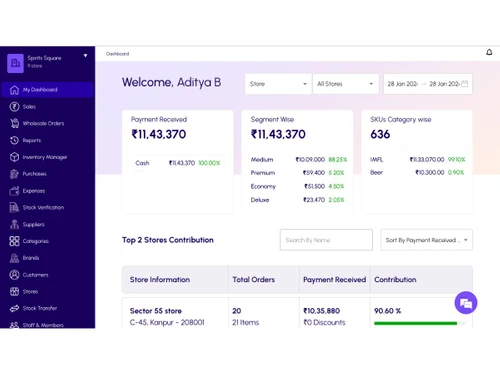Viewport: 500px width, 375px height.
Task: Click the Customers person icon
Action: coord(14,275)
